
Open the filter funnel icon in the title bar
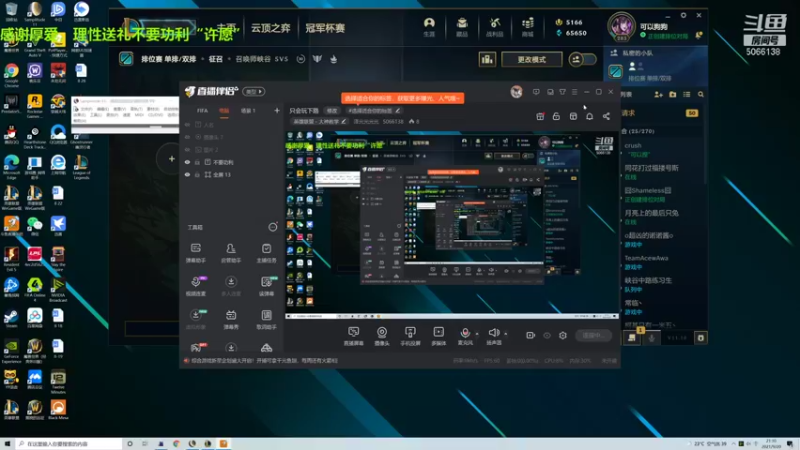pyautogui.click(x=562, y=92)
